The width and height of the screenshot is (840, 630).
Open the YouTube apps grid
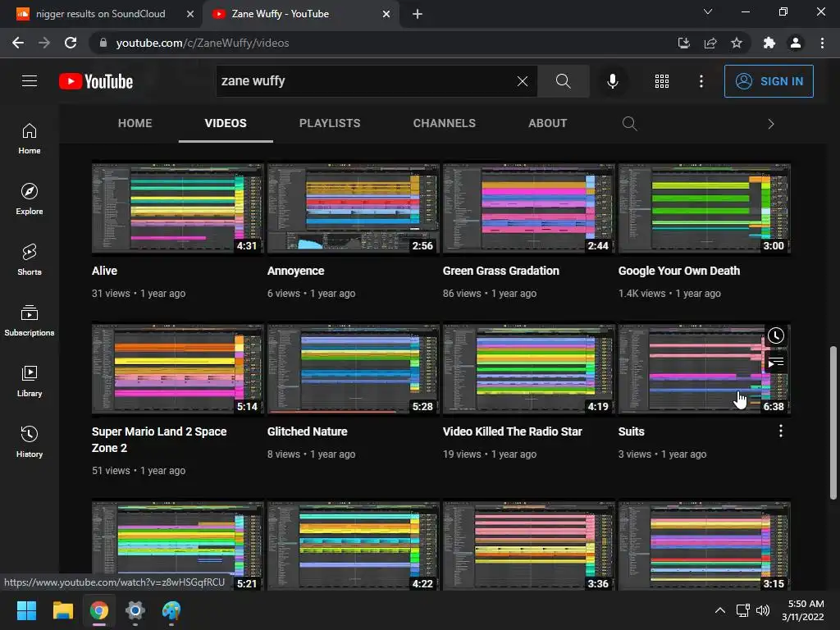662,81
